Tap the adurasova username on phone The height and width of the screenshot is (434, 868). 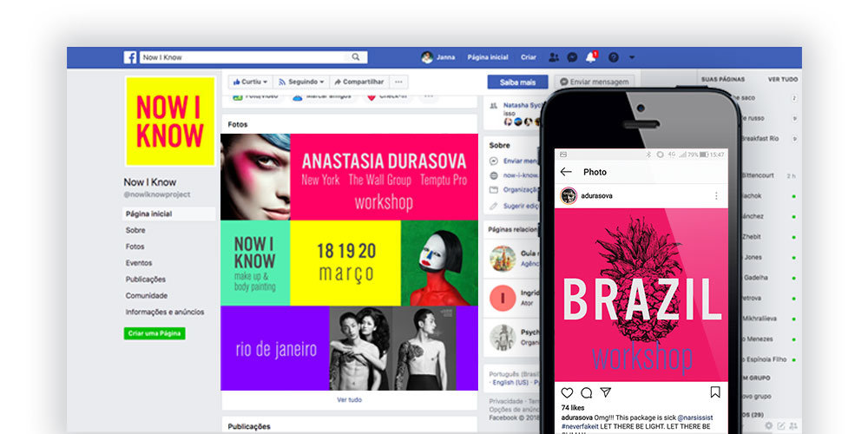[x=597, y=196]
